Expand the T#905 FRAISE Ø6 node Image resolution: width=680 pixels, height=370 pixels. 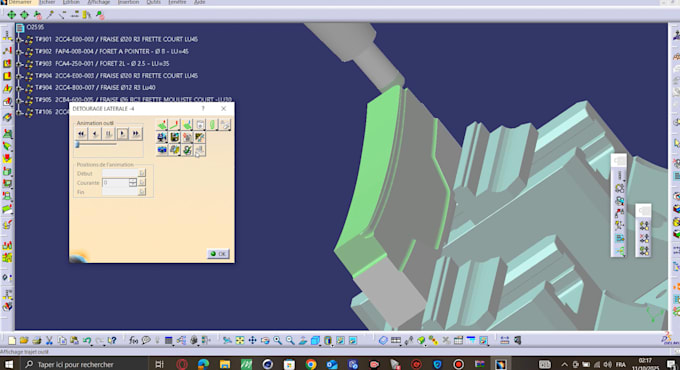(x=19, y=100)
